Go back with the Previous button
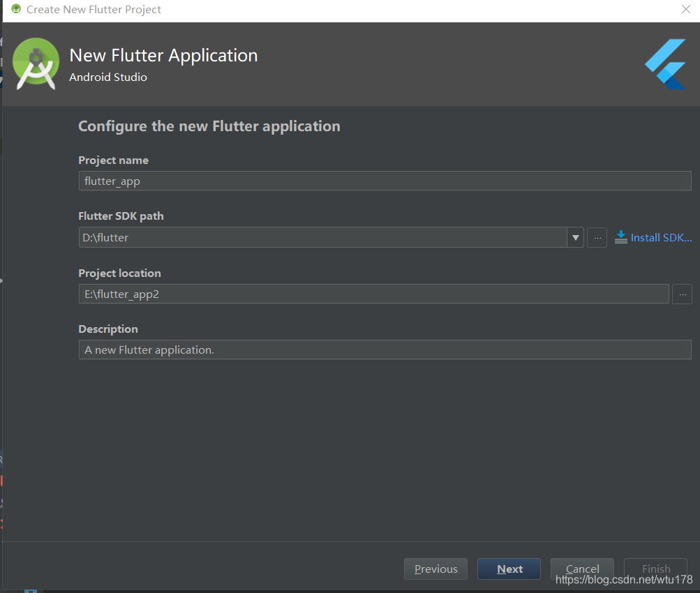 tap(435, 569)
